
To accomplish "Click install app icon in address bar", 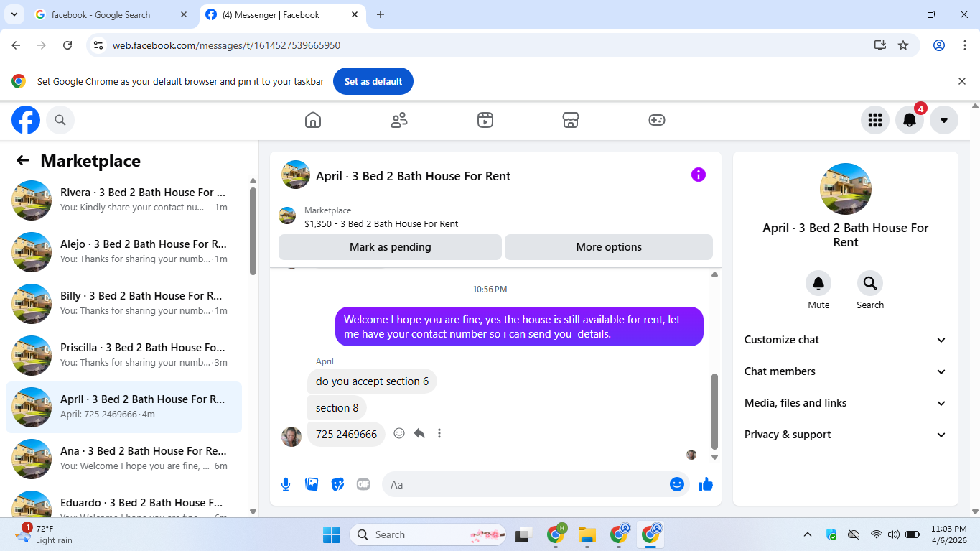I will [x=880, y=45].
